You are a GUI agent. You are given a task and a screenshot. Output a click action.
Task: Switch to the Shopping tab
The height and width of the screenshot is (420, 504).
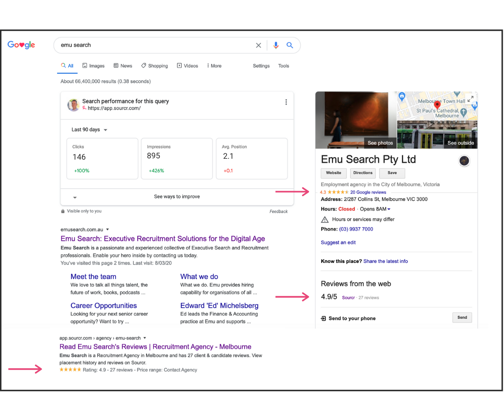(x=154, y=66)
